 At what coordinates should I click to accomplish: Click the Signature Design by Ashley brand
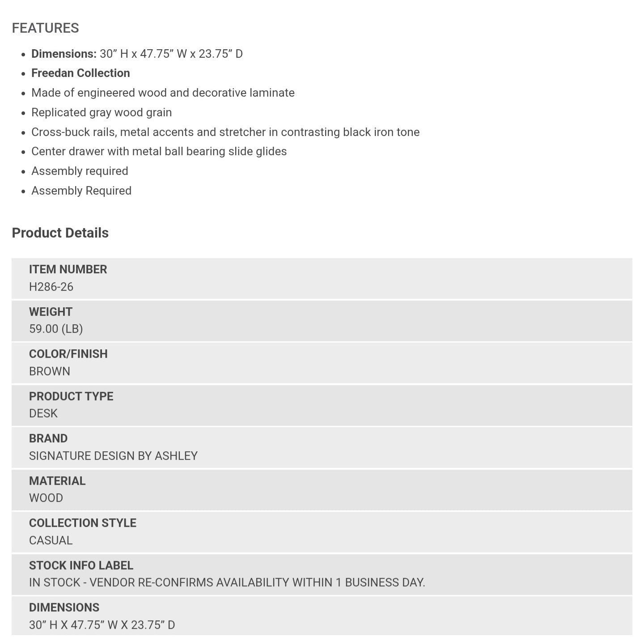click(113, 456)
